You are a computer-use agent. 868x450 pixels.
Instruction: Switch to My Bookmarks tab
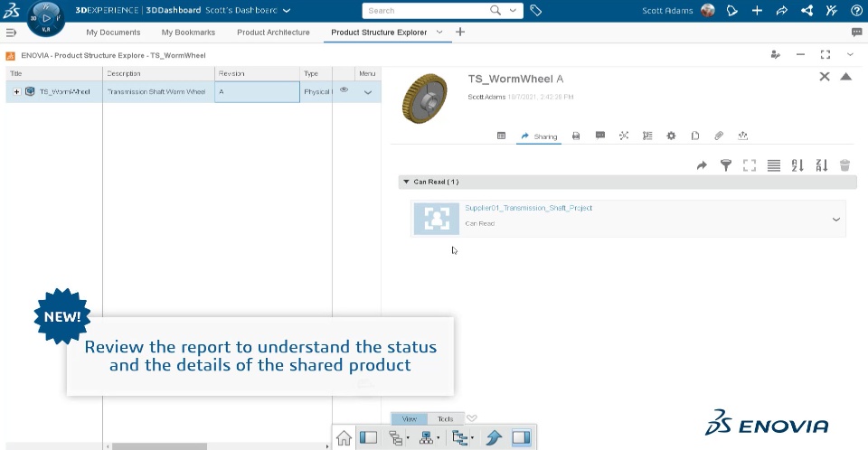click(x=188, y=33)
